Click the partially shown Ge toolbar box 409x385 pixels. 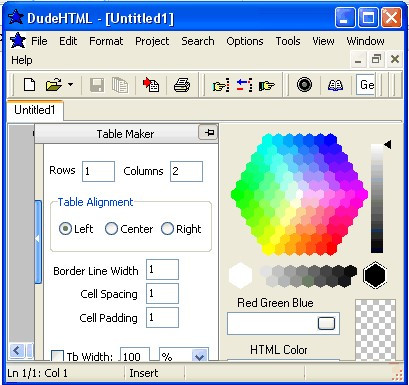pyautogui.click(x=366, y=85)
